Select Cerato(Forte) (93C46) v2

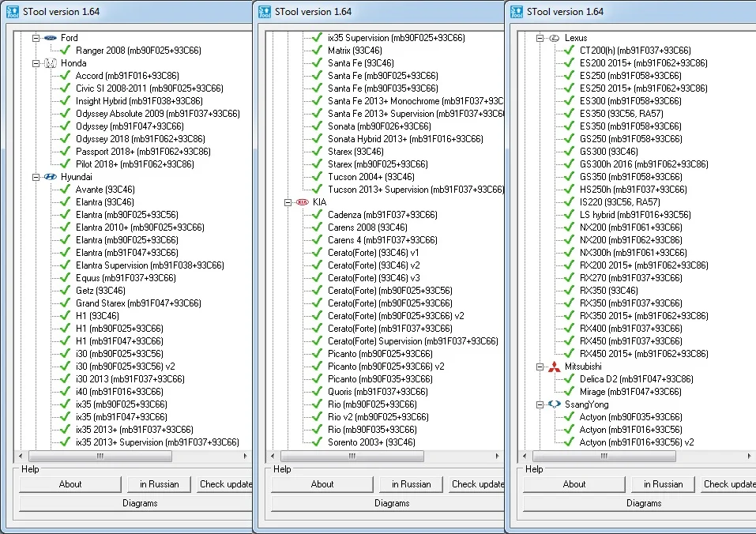click(x=374, y=265)
